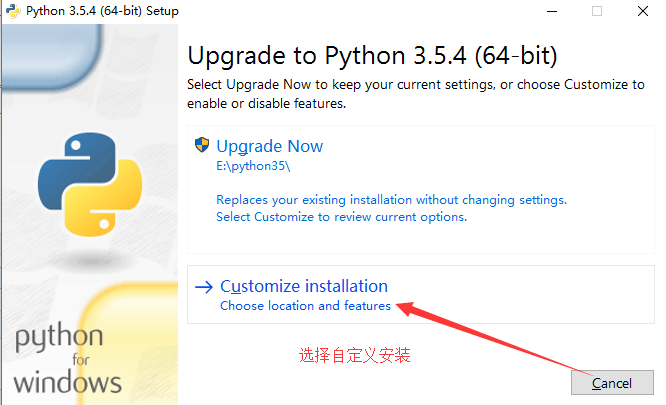Click the UAC shield icon beside Upgrade Now
Screen dimensions: 666x405
click(x=202, y=145)
